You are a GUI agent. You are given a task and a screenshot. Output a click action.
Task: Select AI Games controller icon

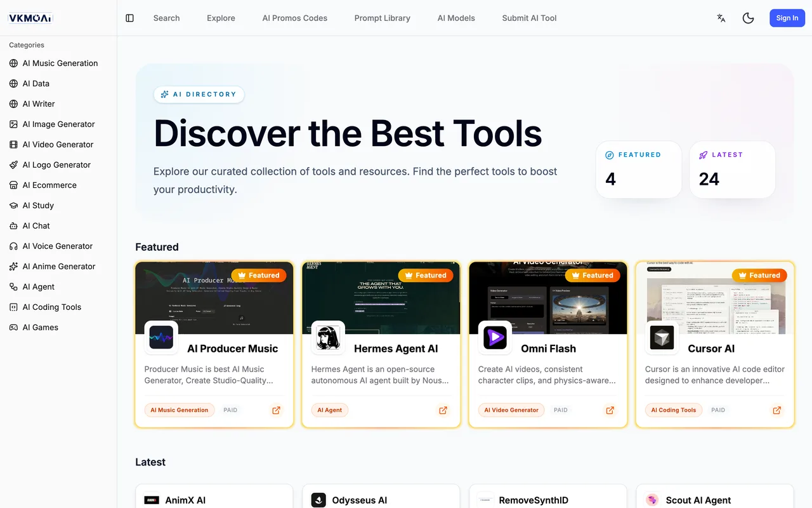tap(13, 328)
